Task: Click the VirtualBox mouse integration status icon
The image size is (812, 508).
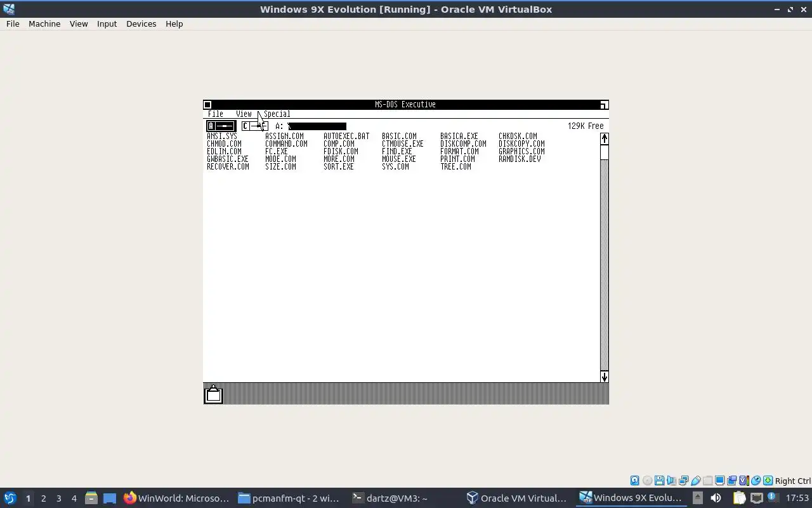Action: pos(756,481)
